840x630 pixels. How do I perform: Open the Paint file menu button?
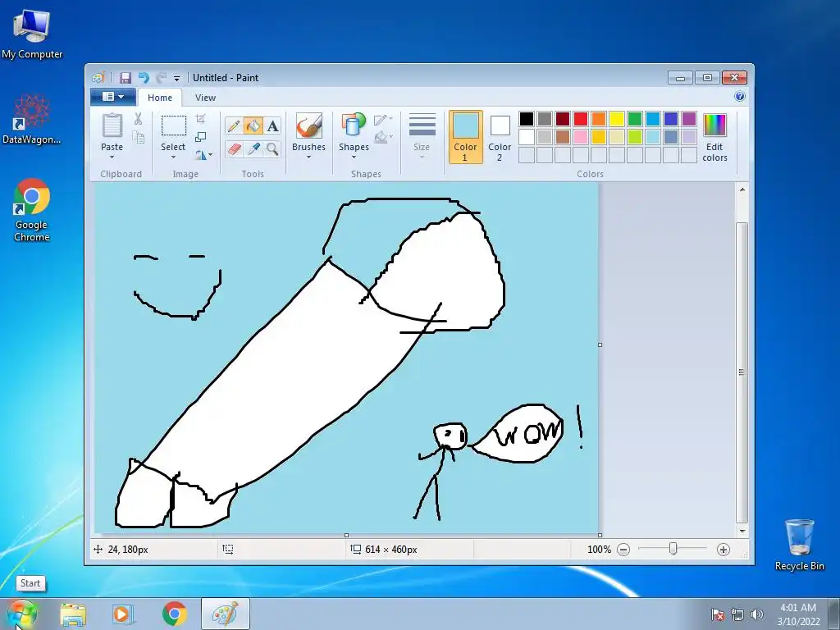112,97
